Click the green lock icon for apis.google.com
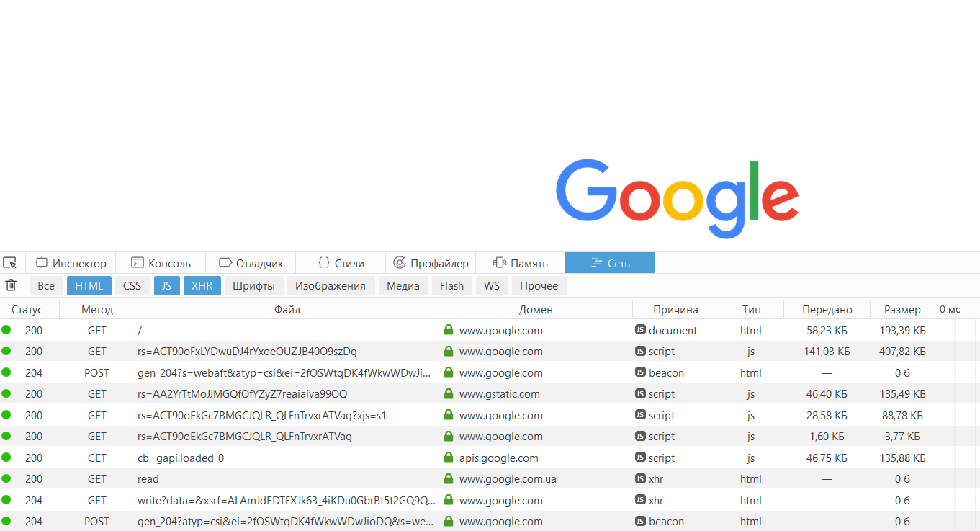 (x=449, y=458)
